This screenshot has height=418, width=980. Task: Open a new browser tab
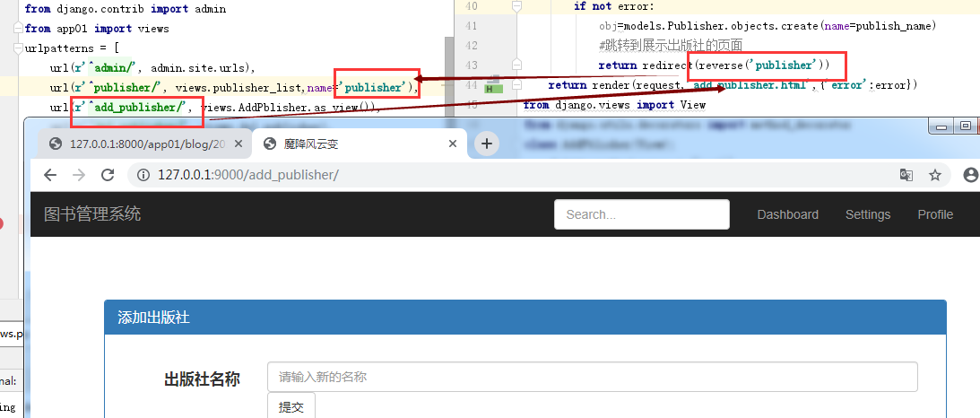click(x=486, y=144)
